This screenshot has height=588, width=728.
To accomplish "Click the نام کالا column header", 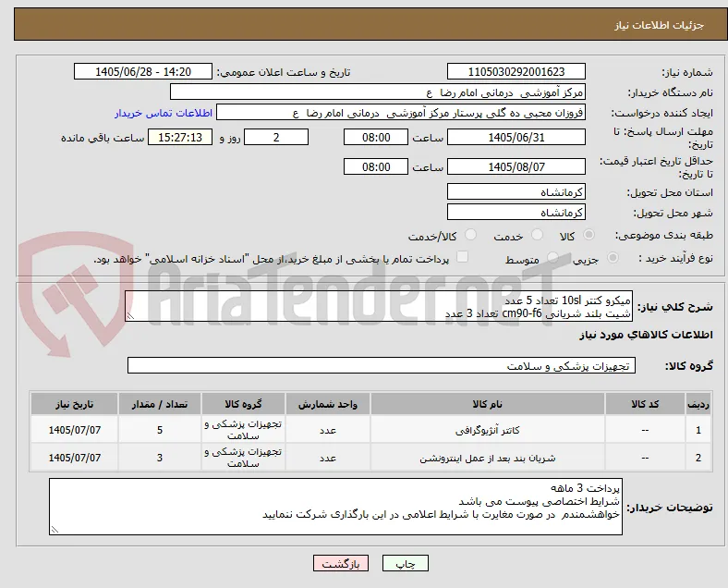I will [x=488, y=404].
